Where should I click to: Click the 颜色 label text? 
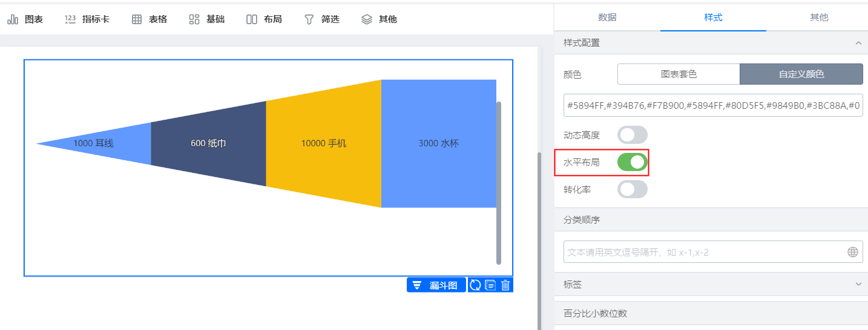click(x=572, y=74)
